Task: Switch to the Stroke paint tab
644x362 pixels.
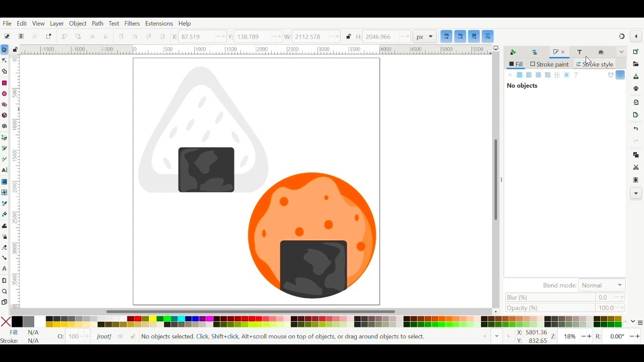Action: (x=549, y=64)
